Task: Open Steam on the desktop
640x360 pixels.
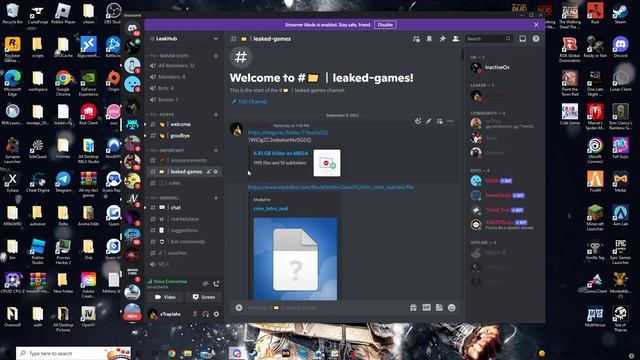Action: pyautogui.click(x=620, y=13)
